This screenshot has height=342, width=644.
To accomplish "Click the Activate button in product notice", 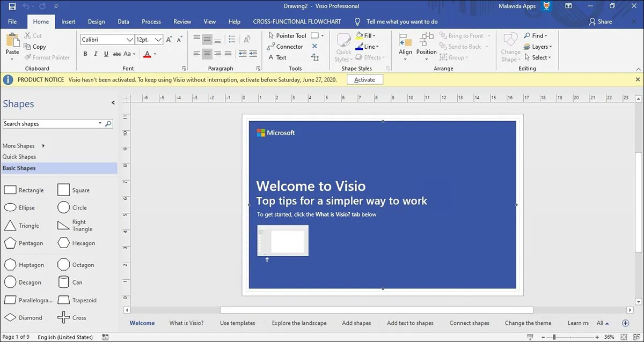I will [x=364, y=79].
